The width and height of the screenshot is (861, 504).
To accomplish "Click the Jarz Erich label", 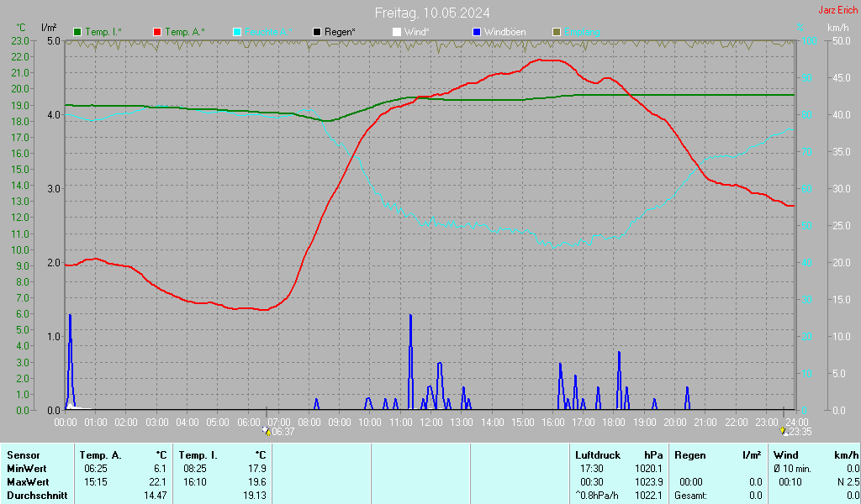I will tap(837, 11).
